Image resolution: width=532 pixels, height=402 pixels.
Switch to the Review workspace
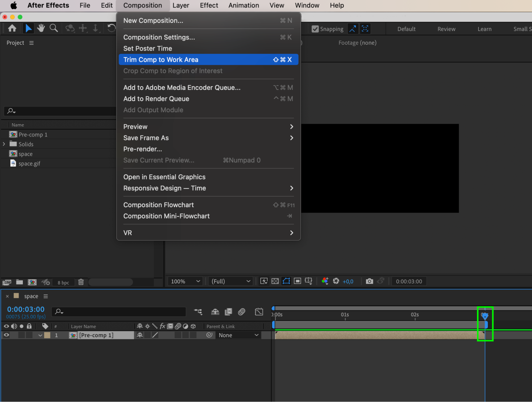click(x=446, y=29)
